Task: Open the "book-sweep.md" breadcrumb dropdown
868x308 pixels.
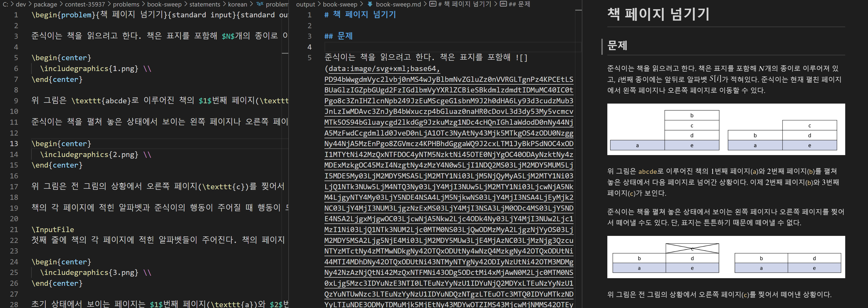Action: tap(399, 4)
